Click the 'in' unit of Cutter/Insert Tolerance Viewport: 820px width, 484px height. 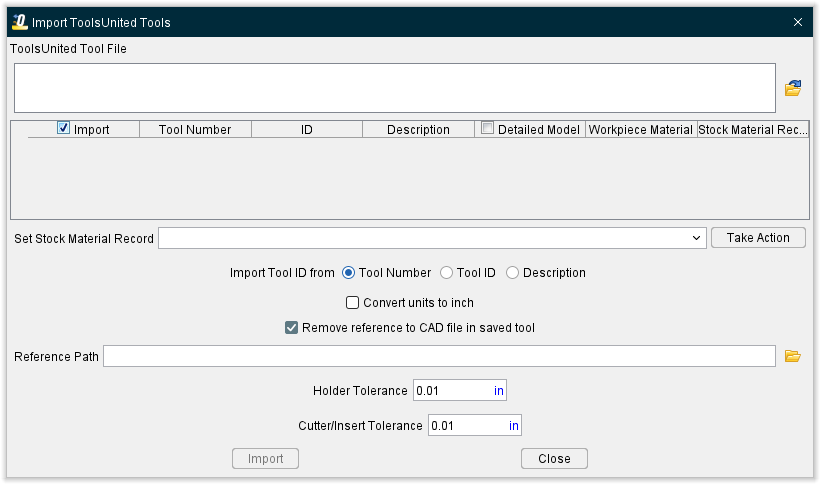[514, 426]
